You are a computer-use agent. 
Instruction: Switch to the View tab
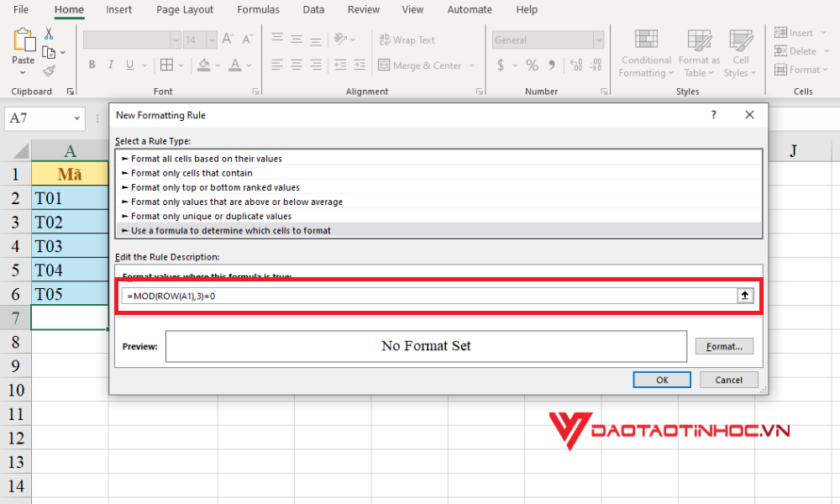412,9
